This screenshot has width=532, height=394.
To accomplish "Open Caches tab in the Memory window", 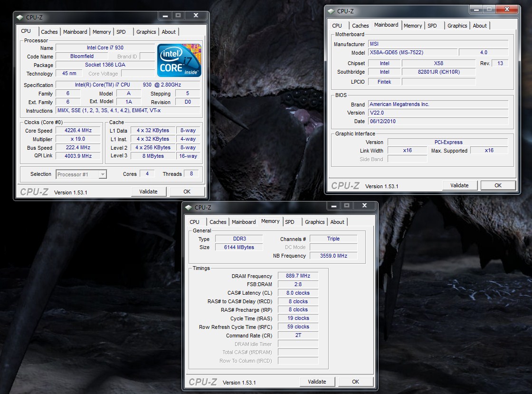I will [x=218, y=221].
